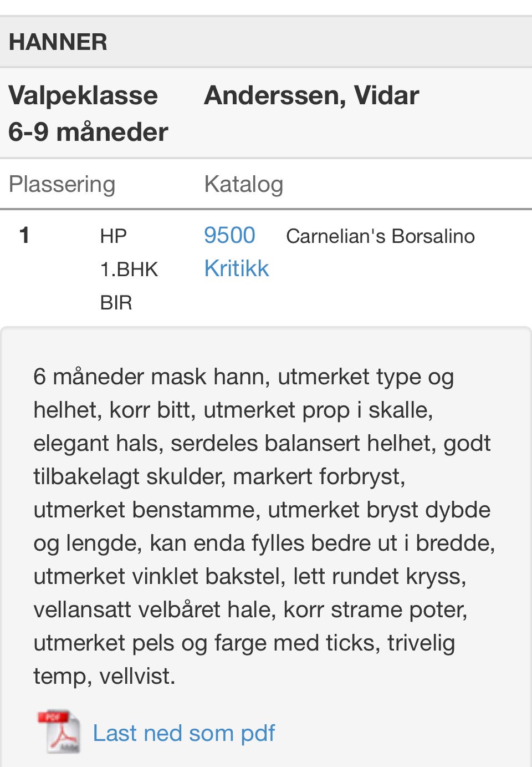Click the HP award label
Screen dimensions: 532x767
pyautogui.click(x=113, y=235)
